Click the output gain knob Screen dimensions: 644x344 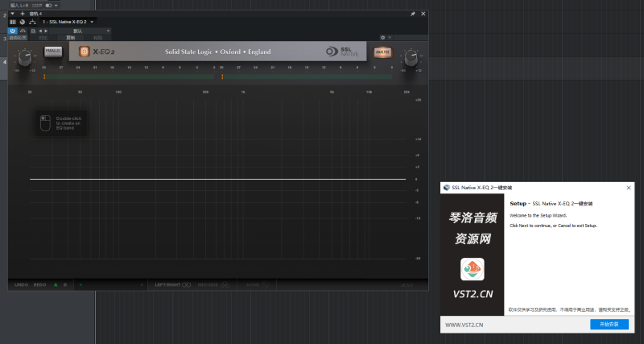point(411,58)
